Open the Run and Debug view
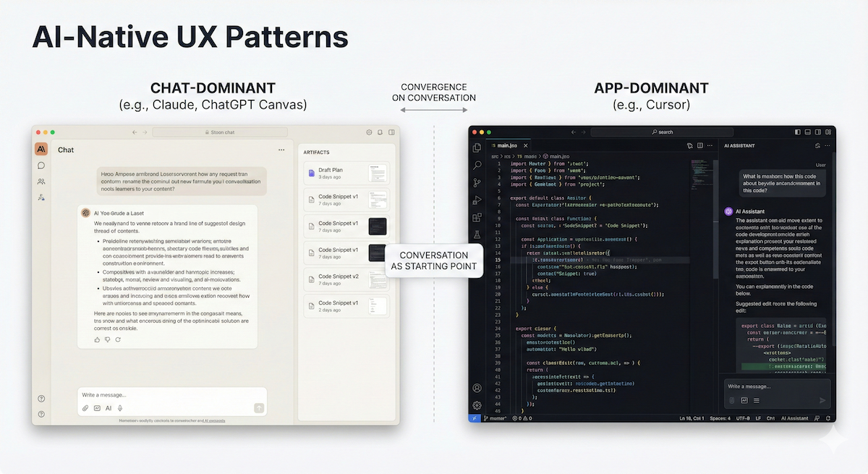Viewport: 868px width, 474px height. [x=477, y=200]
